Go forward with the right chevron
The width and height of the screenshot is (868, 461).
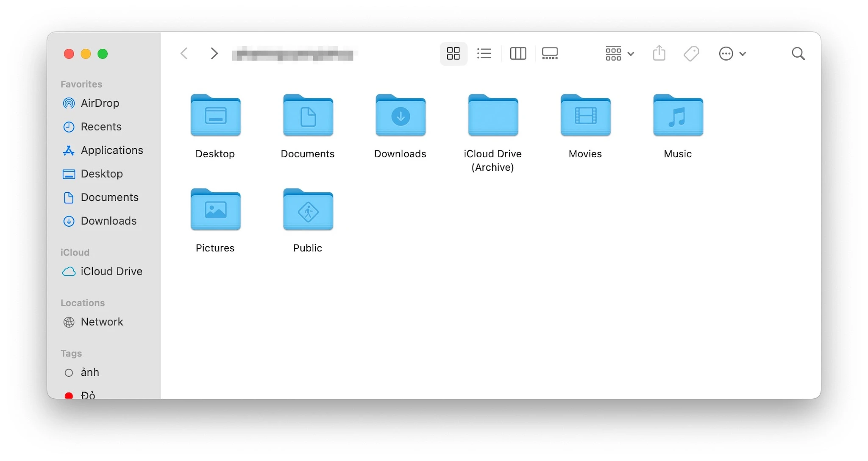click(x=214, y=54)
